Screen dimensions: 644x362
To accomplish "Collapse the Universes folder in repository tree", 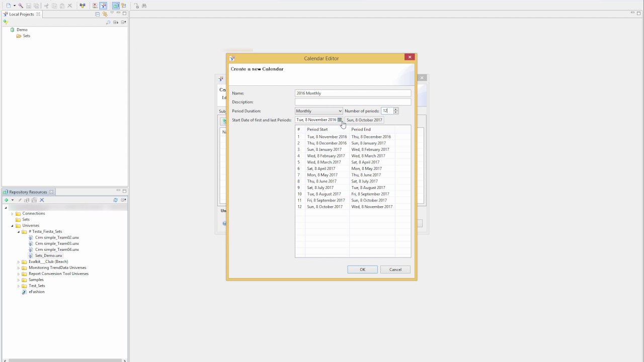I will [x=12, y=226].
